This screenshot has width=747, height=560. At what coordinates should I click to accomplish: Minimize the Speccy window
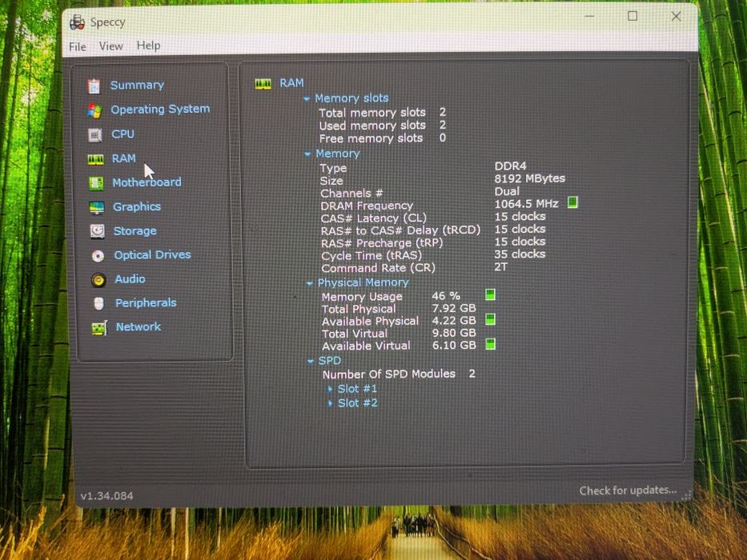point(589,16)
